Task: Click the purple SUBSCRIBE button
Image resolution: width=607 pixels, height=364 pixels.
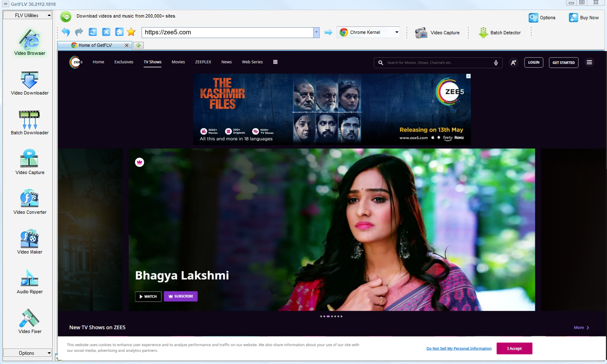Action: coord(181,296)
